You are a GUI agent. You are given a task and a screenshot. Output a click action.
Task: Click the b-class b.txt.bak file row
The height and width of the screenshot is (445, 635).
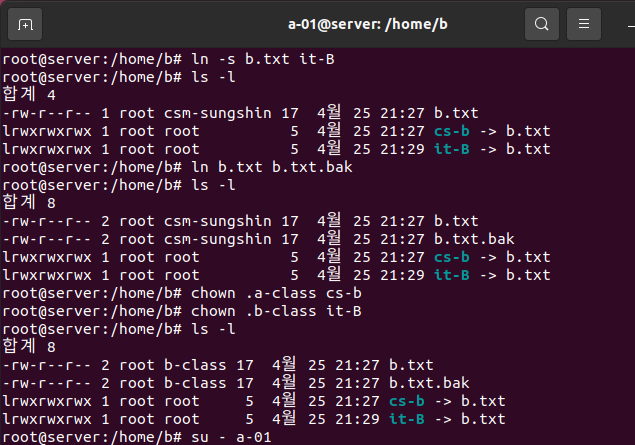click(236, 383)
